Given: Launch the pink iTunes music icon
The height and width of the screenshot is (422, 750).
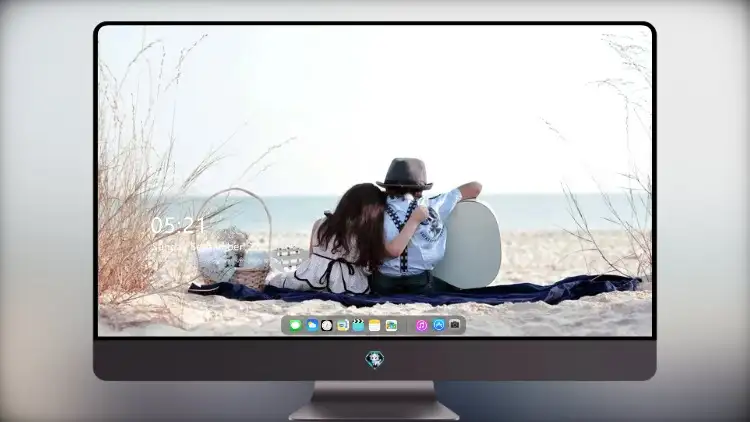Looking at the screenshot, I should (x=421, y=325).
